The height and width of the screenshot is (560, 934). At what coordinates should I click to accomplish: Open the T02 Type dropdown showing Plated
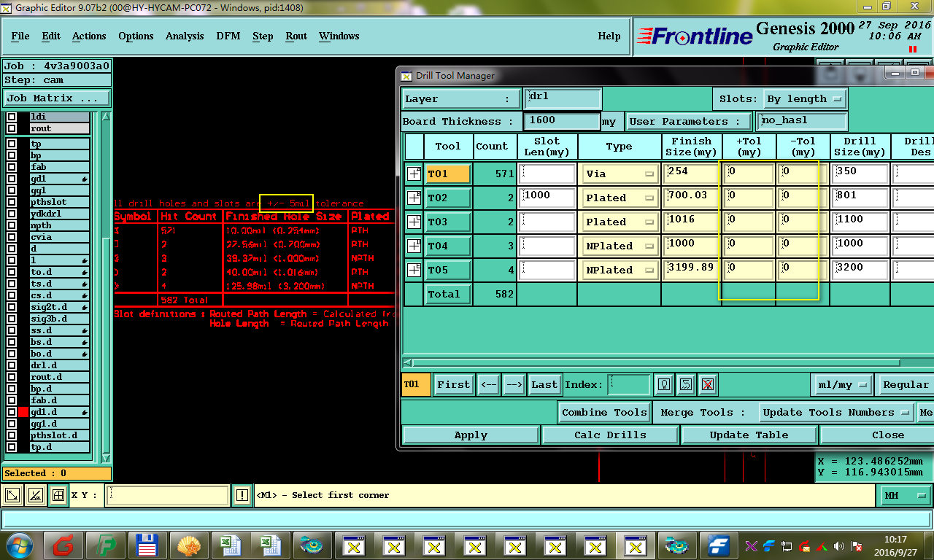pyautogui.click(x=620, y=198)
